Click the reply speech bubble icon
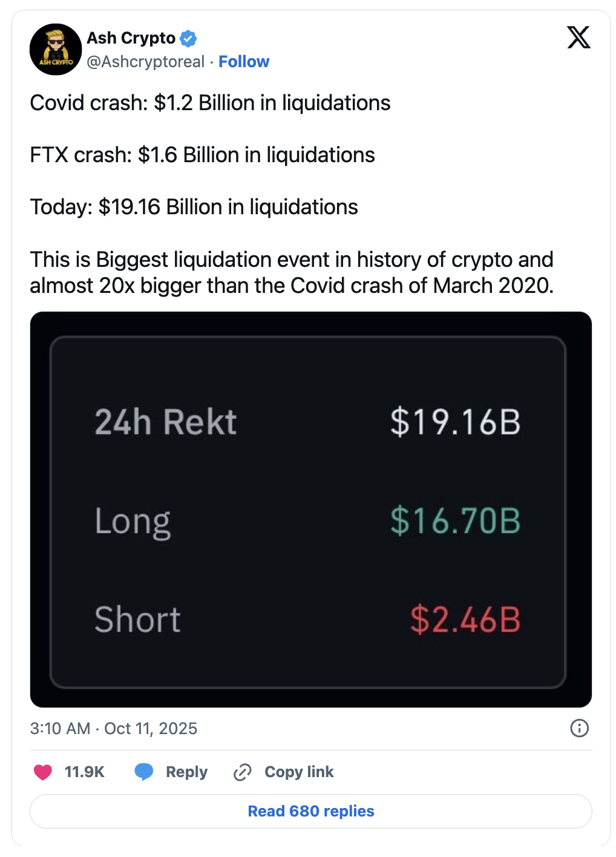Viewport: 616px width, 857px height. [144, 772]
